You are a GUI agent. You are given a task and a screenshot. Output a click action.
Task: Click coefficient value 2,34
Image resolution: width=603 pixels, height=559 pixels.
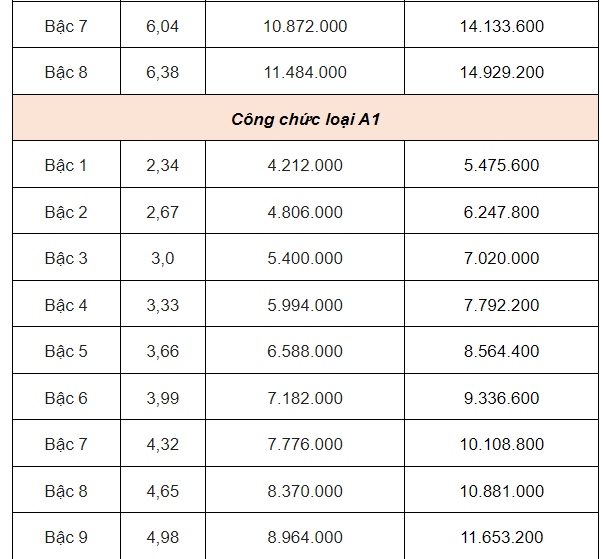tap(162, 165)
